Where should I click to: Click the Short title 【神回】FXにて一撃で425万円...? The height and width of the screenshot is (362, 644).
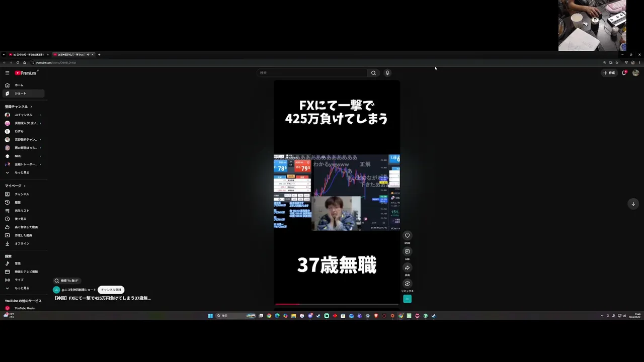(103, 298)
